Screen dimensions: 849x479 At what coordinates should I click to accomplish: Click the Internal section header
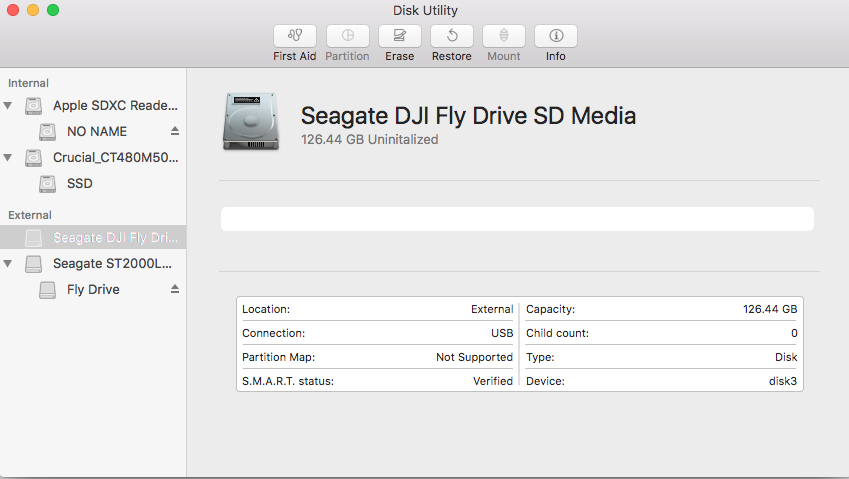tap(28, 83)
